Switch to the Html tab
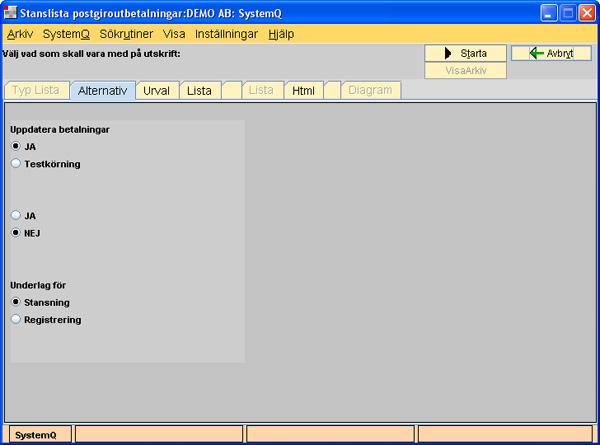 point(302,91)
